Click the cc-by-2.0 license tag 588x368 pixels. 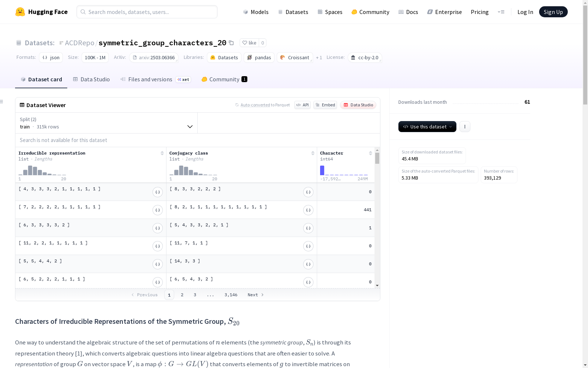(365, 57)
